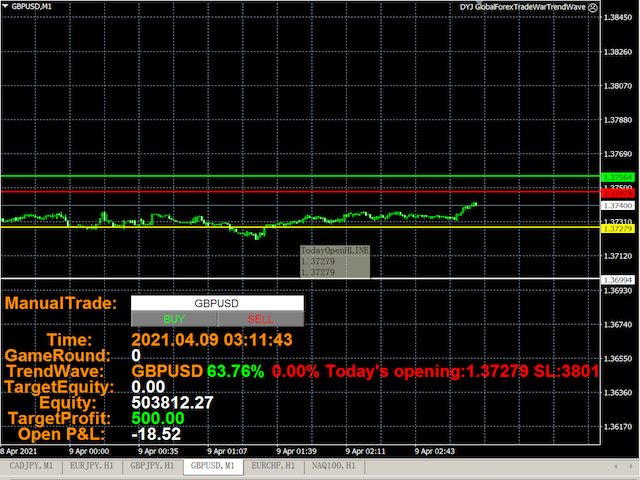This screenshot has height=480, width=640.
Task: Click the TargetEquity value 0.00
Action: [x=148, y=387]
